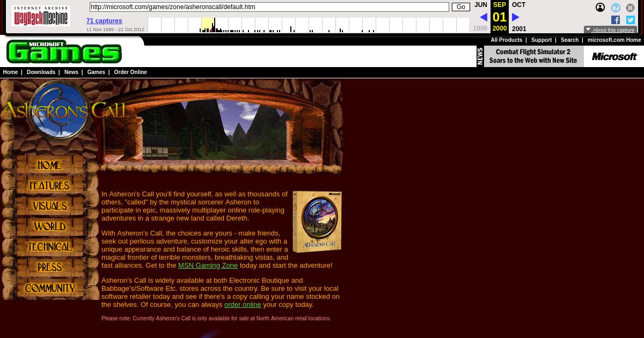Select the 2000 year label

click(x=500, y=28)
